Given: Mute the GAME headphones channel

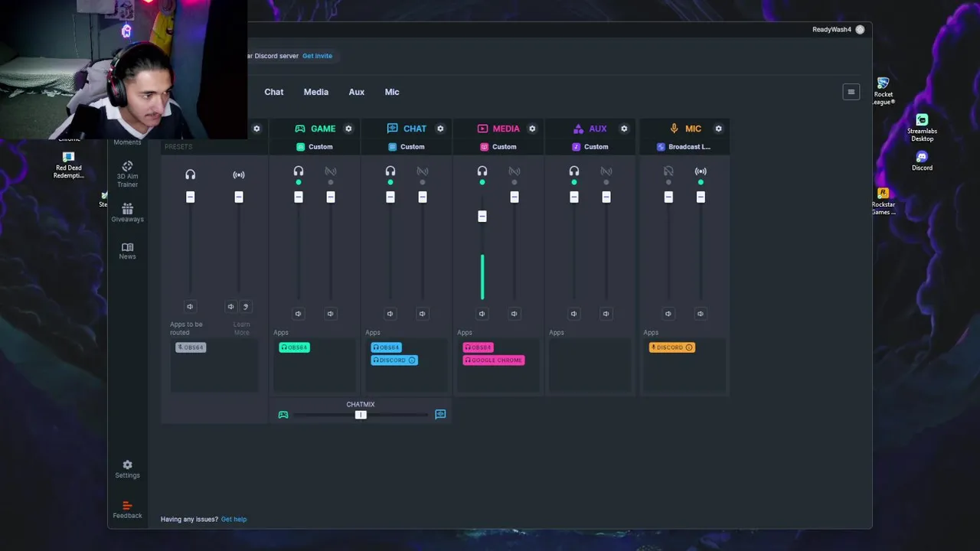Looking at the screenshot, I should coord(299,313).
